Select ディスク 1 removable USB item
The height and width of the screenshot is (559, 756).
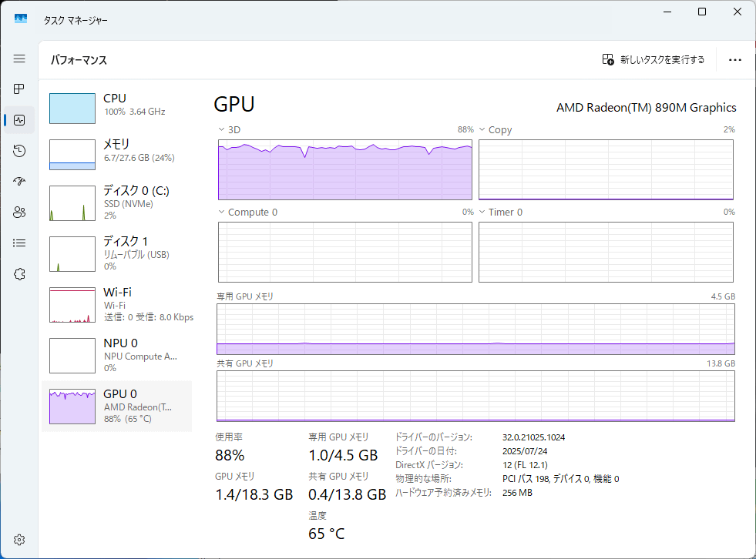tap(117, 254)
